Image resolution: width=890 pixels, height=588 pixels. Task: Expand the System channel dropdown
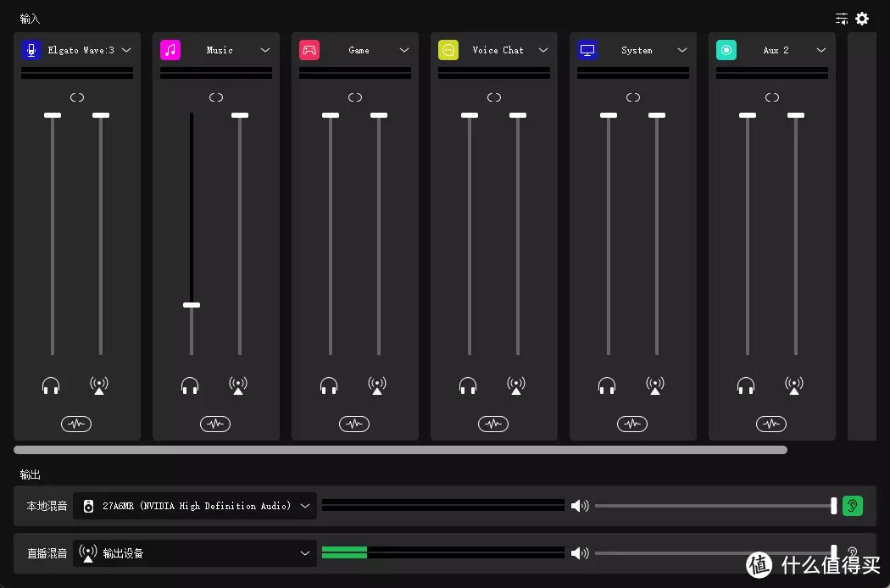pyautogui.click(x=683, y=50)
